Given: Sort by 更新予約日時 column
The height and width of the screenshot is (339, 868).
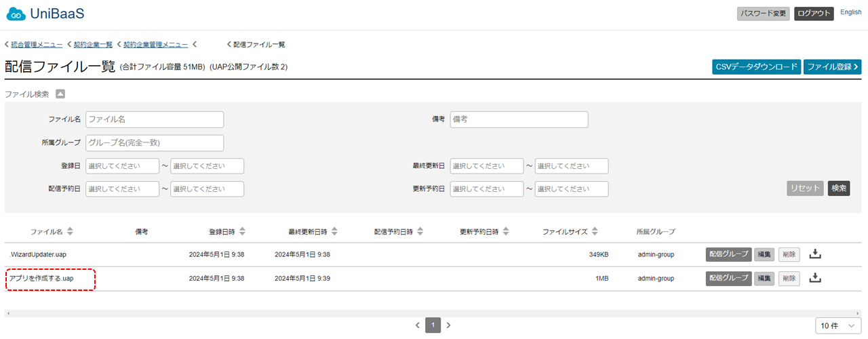Looking at the screenshot, I should point(505,232).
